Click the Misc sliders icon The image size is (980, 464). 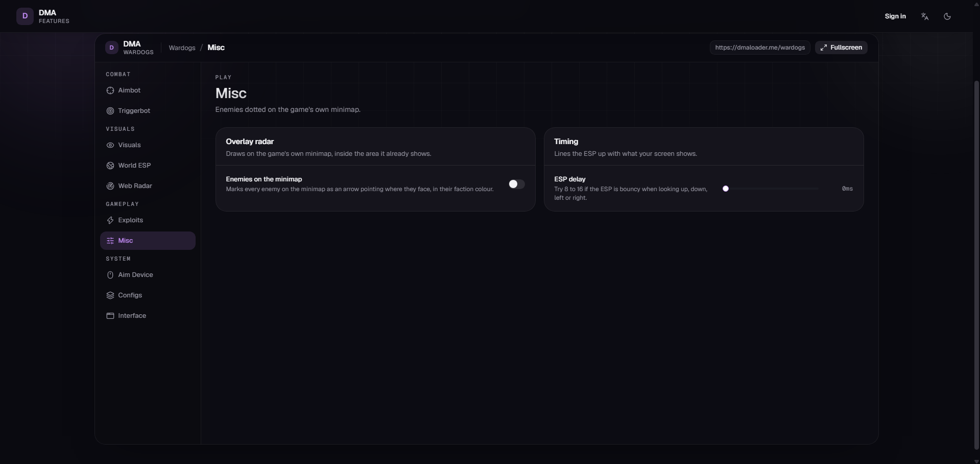click(110, 241)
